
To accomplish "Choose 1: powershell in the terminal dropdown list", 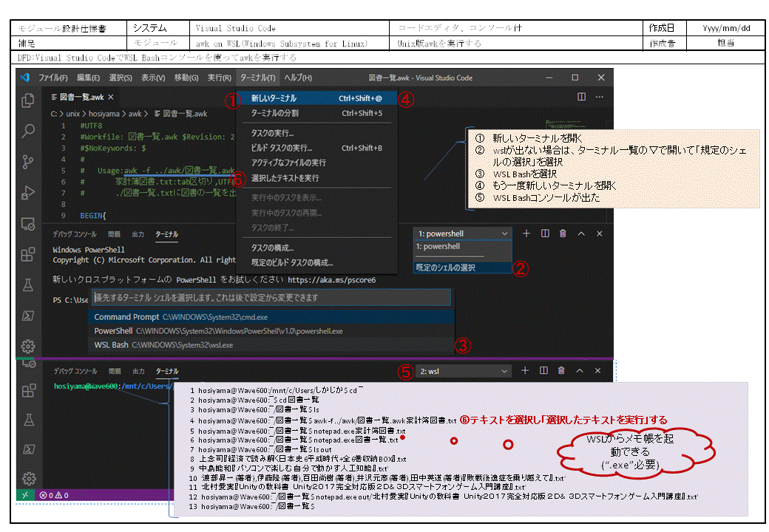I will point(462,246).
